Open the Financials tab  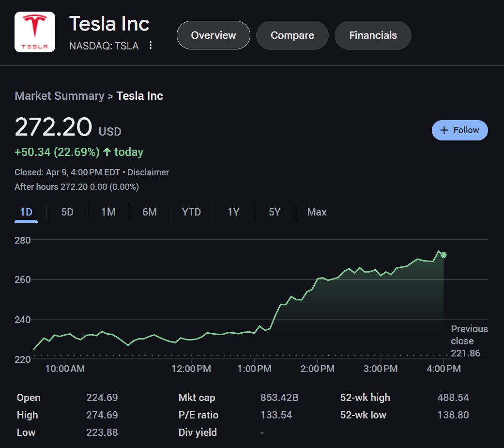[373, 35]
